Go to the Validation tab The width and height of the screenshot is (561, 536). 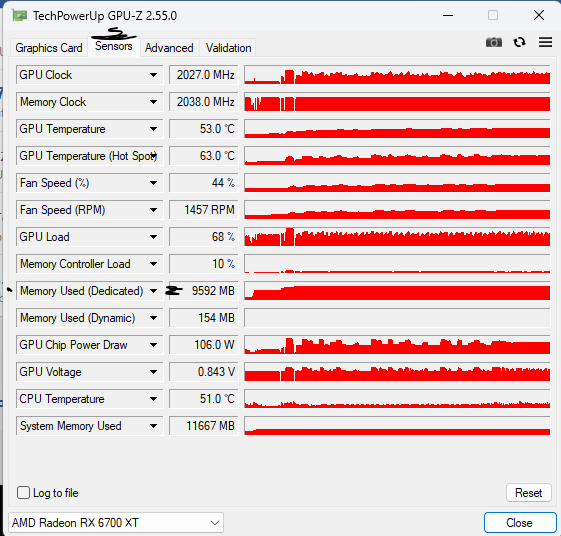(x=228, y=48)
